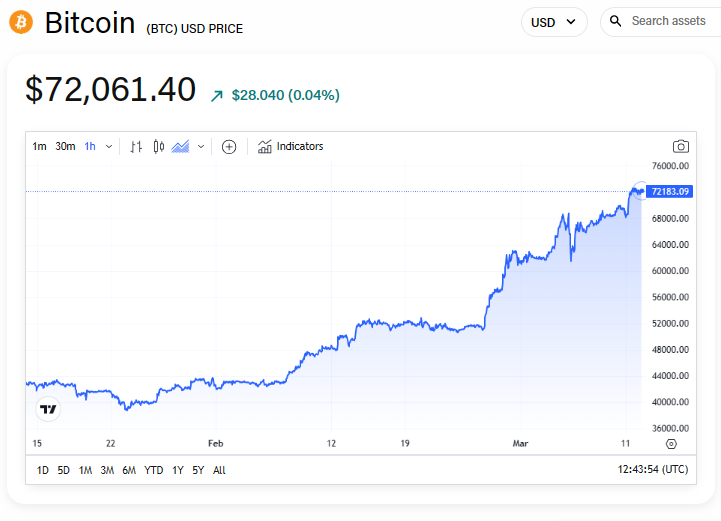Click the 12:43:54 (UTC) timezone button
This screenshot has width=721, height=521.
point(654,470)
